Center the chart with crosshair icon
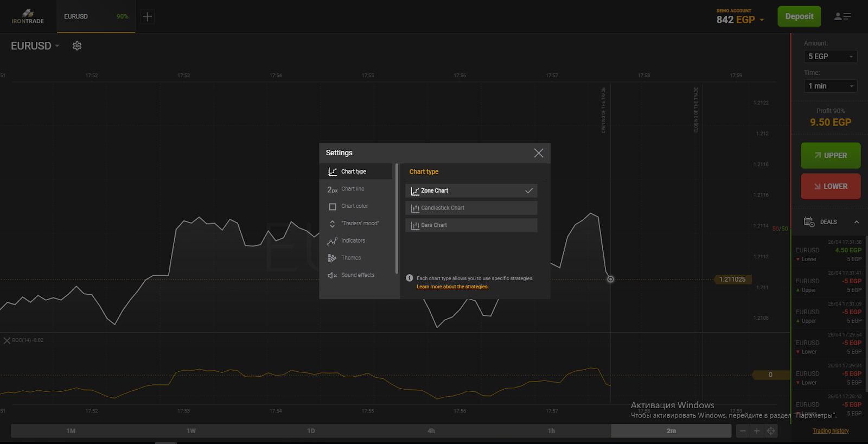Screen dimensions: 868x444 point(771,431)
